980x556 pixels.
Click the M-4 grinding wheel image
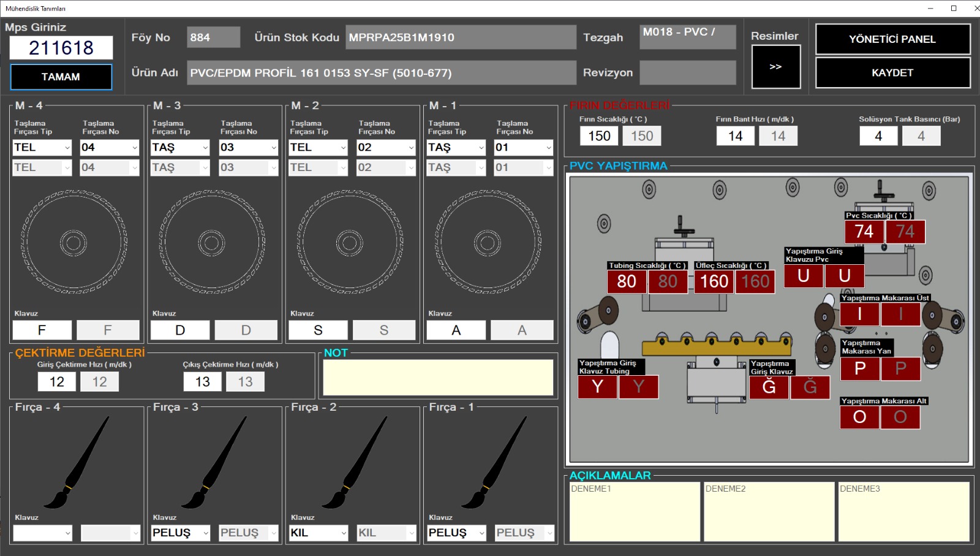click(x=73, y=243)
